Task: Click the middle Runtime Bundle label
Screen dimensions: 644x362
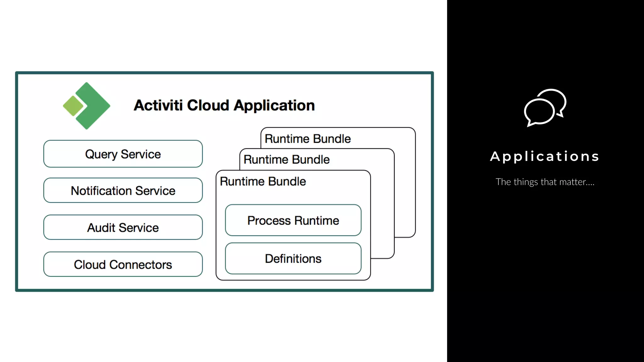Action: point(286,160)
